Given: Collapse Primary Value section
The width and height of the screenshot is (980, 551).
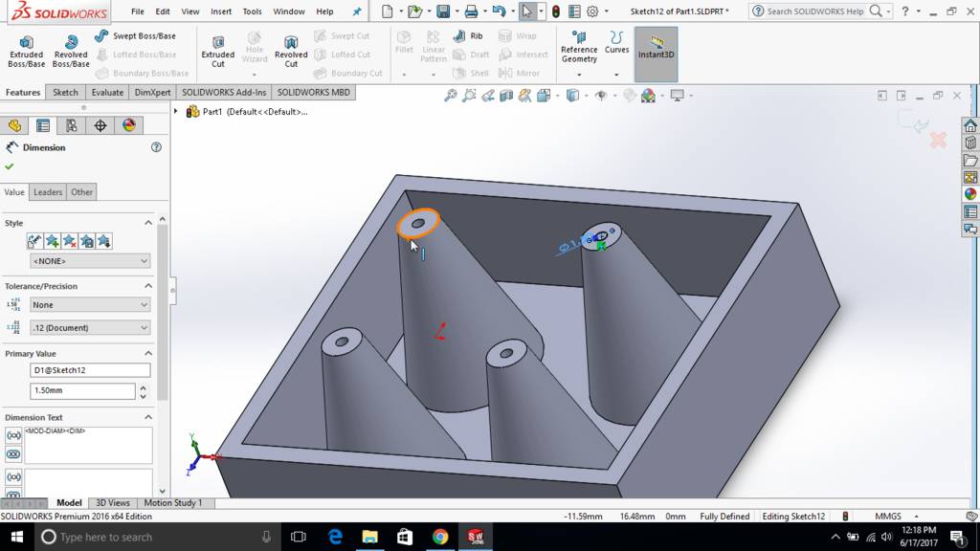Looking at the screenshot, I should point(148,354).
